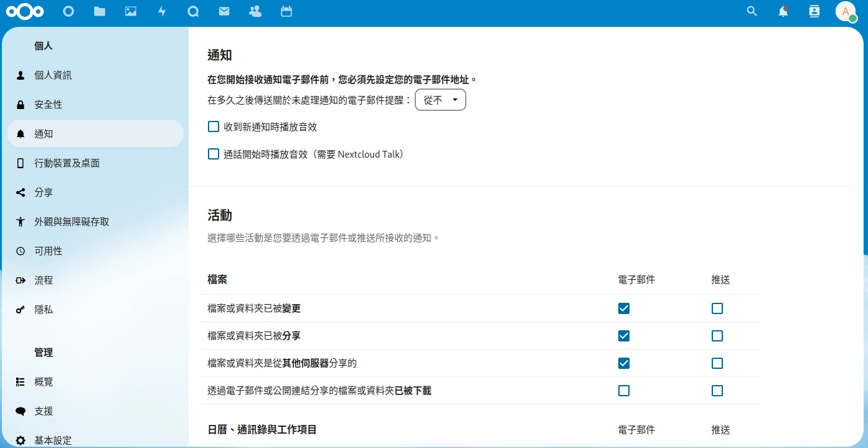The width and height of the screenshot is (868, 448).
Task: Open the notifications bell in header
Action: 783,11
